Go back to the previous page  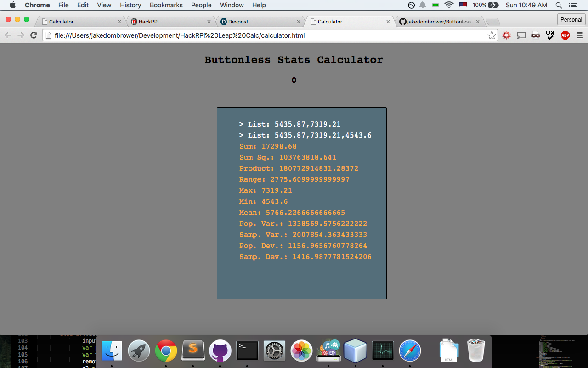pos(8,35)
